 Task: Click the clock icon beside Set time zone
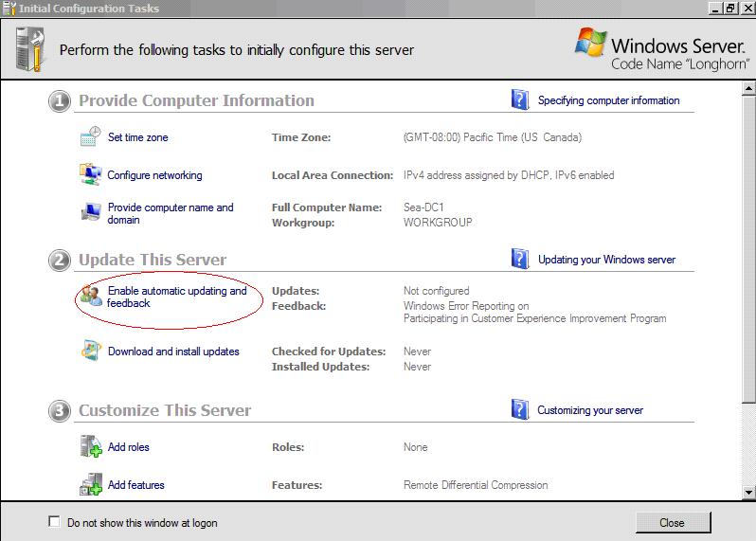coord(90,137)
